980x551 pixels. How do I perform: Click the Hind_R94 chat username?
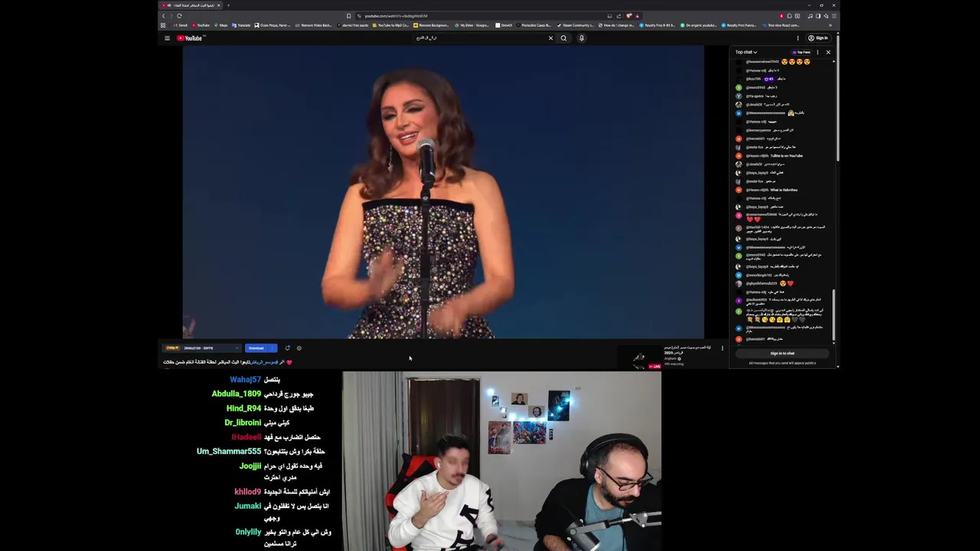tap(243, 409)
